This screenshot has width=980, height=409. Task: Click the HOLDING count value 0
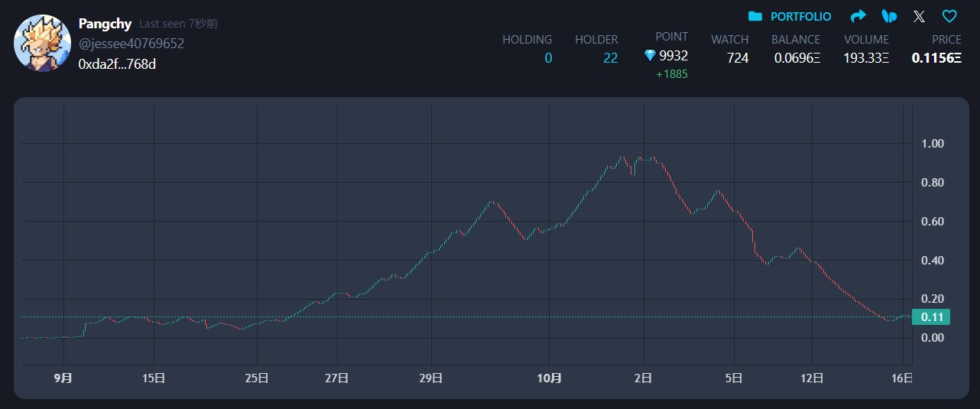[x=548, y=58]
